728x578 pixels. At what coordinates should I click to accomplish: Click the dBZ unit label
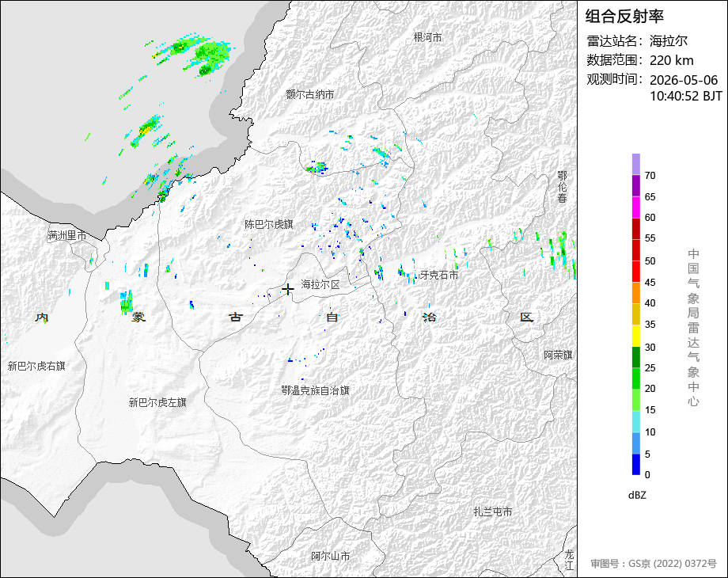click(x=637, y=496)
